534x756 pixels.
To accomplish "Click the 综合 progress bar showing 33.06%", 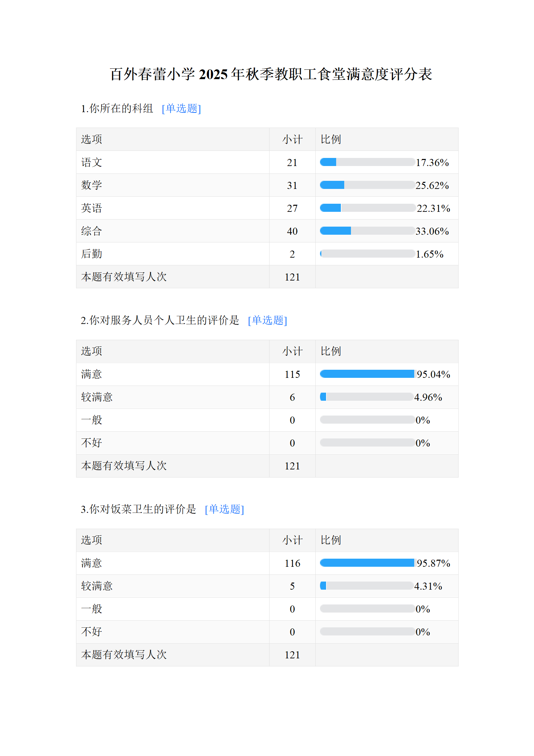I will (x=367, y=231).
